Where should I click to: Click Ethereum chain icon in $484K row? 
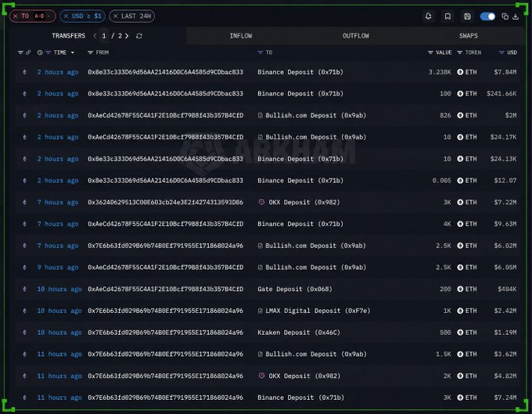pos(24,289)
